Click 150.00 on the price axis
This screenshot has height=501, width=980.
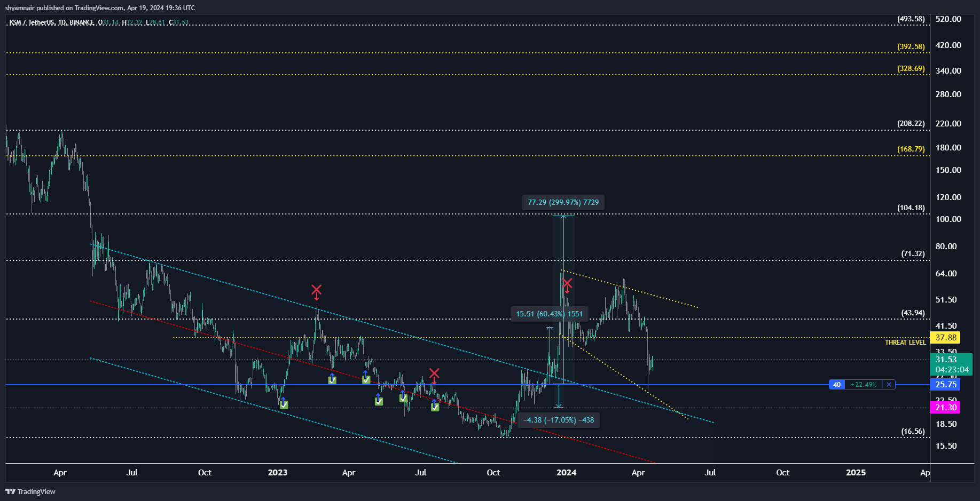[948, 170]
